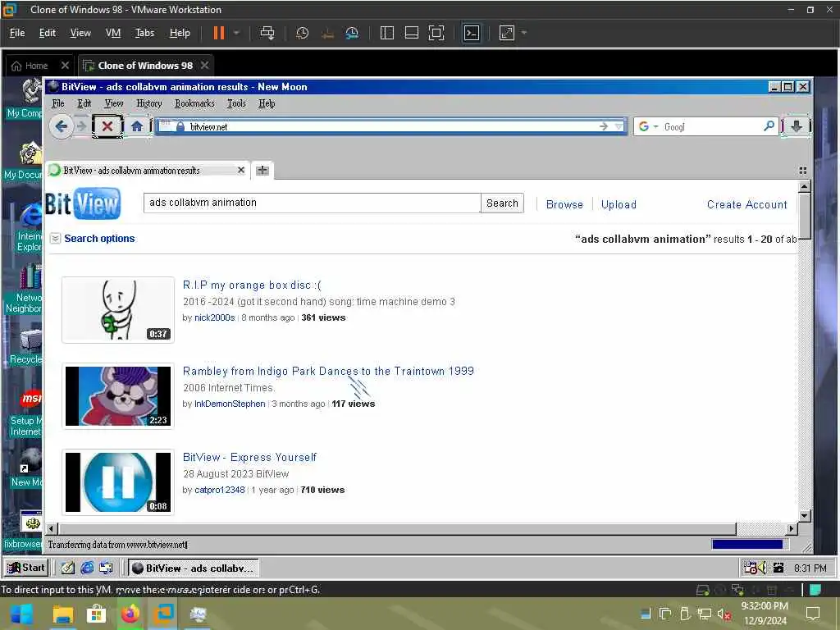
Task: Click the Win98 tray volume speaker icon
Action: tap(762, 568)
